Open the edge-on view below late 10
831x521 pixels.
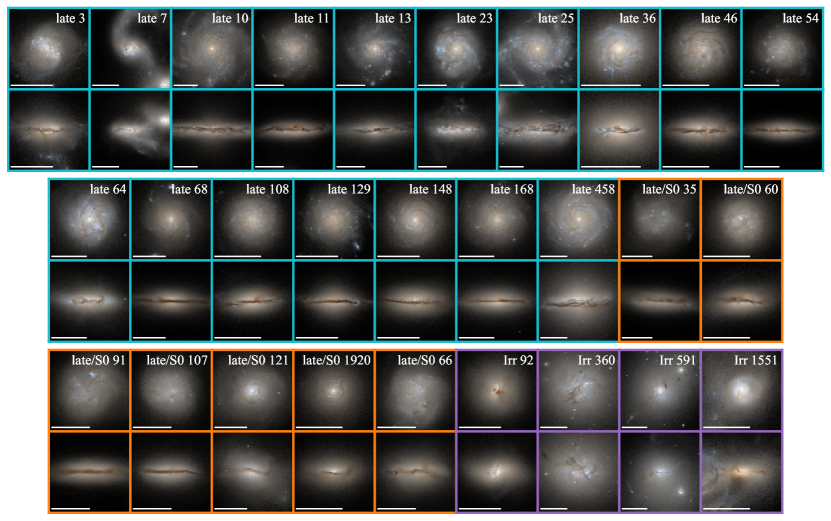212,130
